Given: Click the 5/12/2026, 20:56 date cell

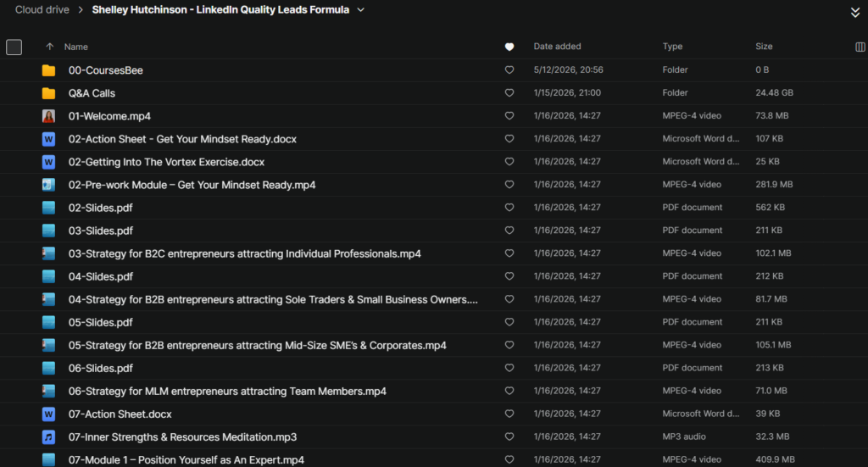Looking at the screenshot, I should (569, 69).
